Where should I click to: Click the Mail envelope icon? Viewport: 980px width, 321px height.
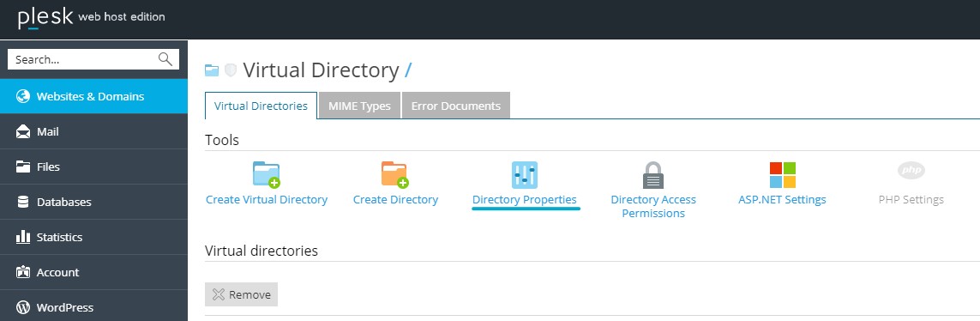tap(23, 132)
